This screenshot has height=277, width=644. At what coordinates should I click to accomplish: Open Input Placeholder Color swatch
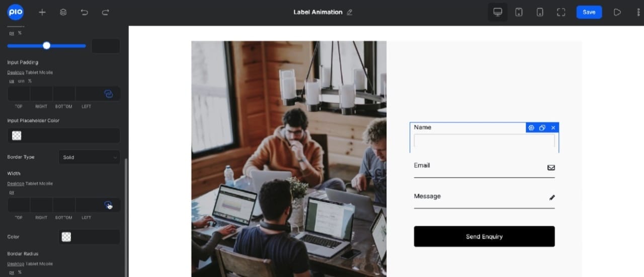click(17, 135)
